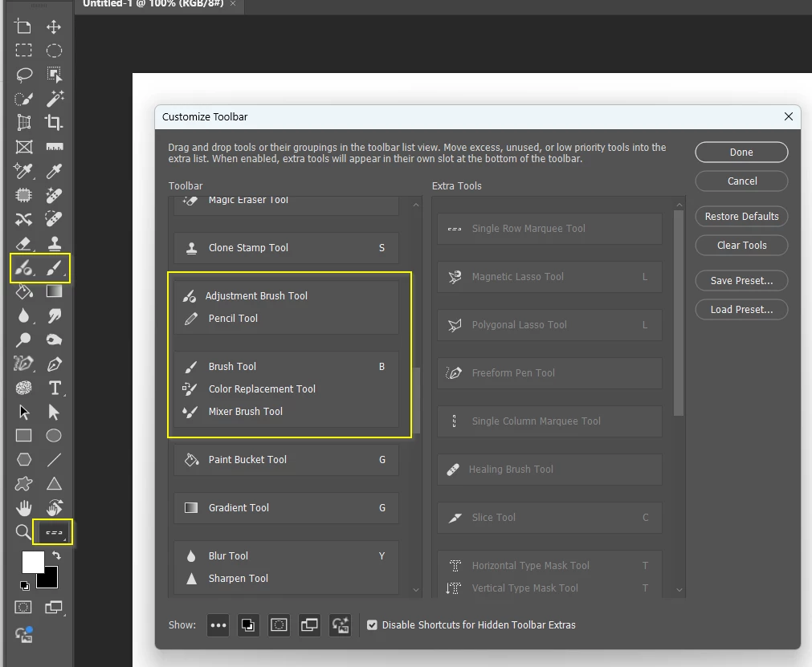
Task: Select the Zoom magnifier tool
Action: [x=22, y=532]
